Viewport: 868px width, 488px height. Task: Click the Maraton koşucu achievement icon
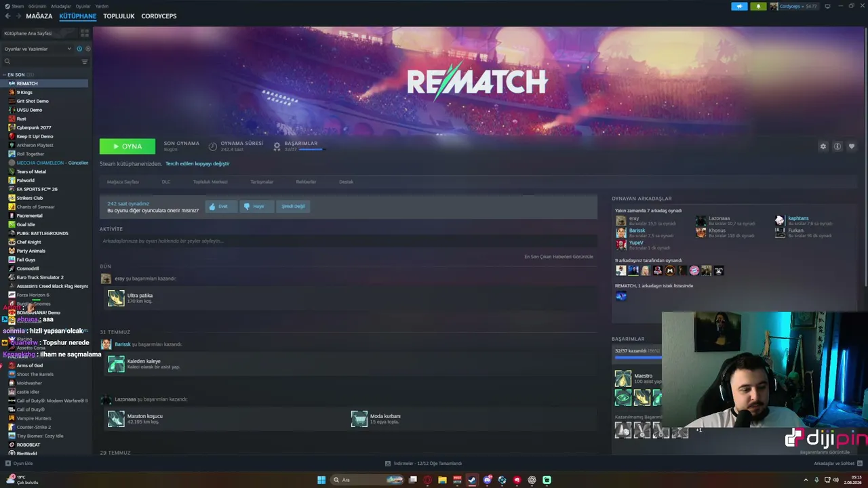click(x=116, y=419)
